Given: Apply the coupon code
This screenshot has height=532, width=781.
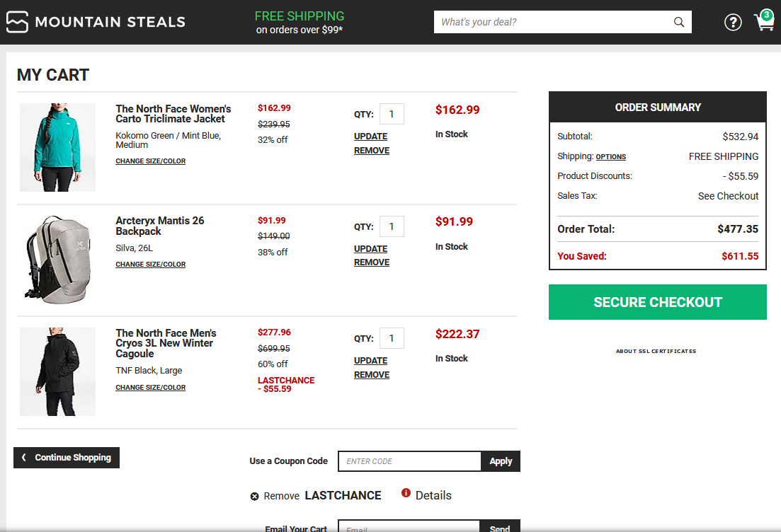Looking at the screenshot, I should tap(501, 461).
